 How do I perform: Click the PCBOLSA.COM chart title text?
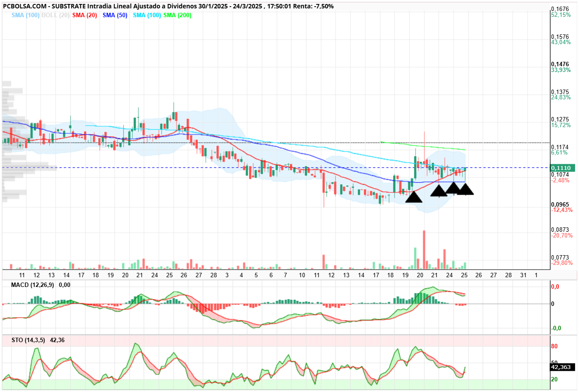[23, 6]
